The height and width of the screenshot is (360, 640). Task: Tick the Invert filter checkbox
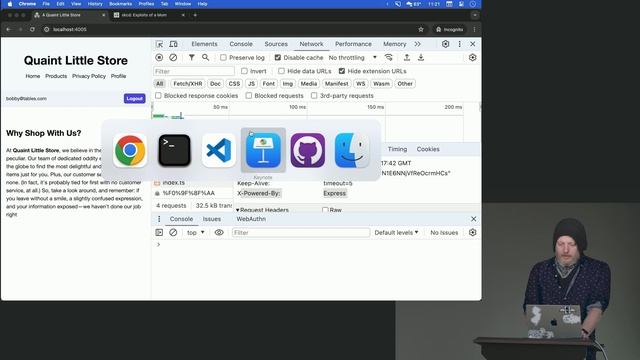tap(244, 71)
